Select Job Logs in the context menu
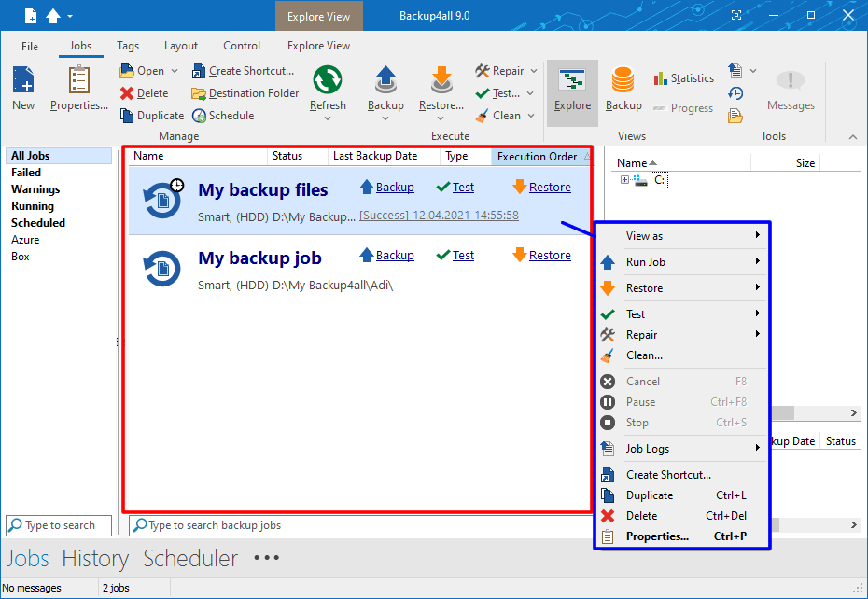This screenshot has height=599, width=868. click(x=682, y=449)
